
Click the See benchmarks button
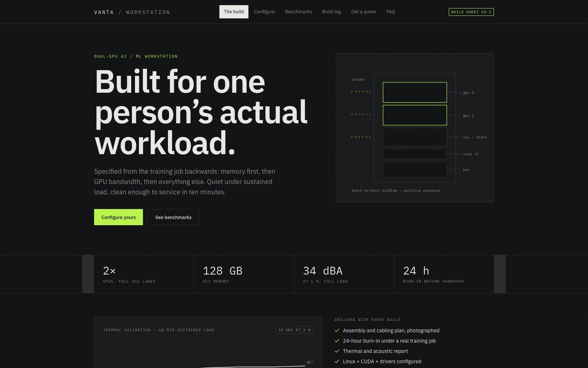173,217
